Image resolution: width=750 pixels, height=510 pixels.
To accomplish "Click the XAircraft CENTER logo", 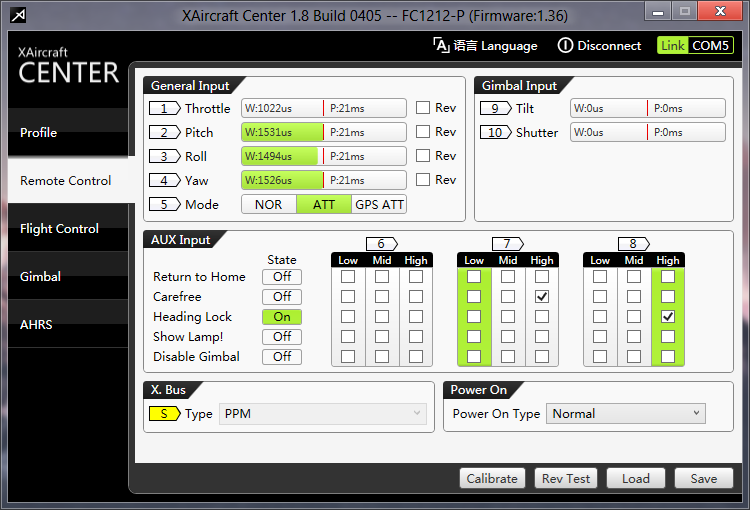I will point(68,66).
